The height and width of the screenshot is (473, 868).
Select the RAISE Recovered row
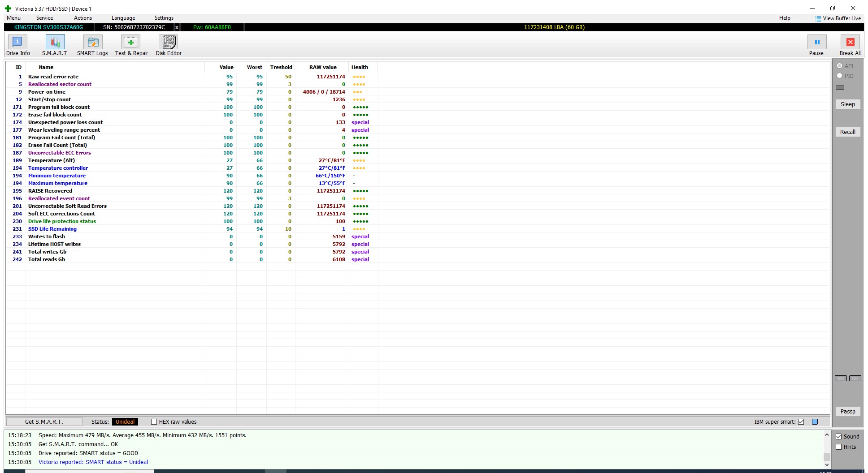tap(192, 191)
